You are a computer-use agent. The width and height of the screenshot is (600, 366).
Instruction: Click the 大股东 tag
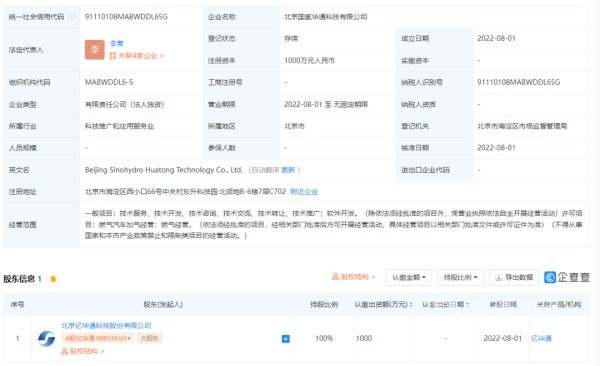pos(150,338)
